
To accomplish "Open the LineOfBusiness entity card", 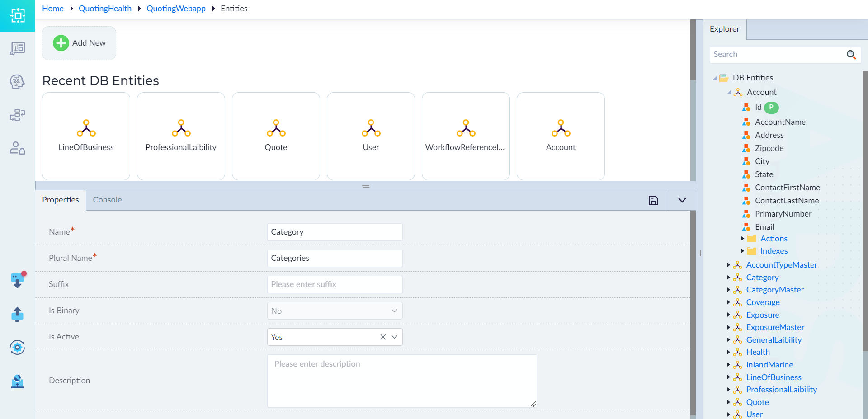I will (86, 136).
